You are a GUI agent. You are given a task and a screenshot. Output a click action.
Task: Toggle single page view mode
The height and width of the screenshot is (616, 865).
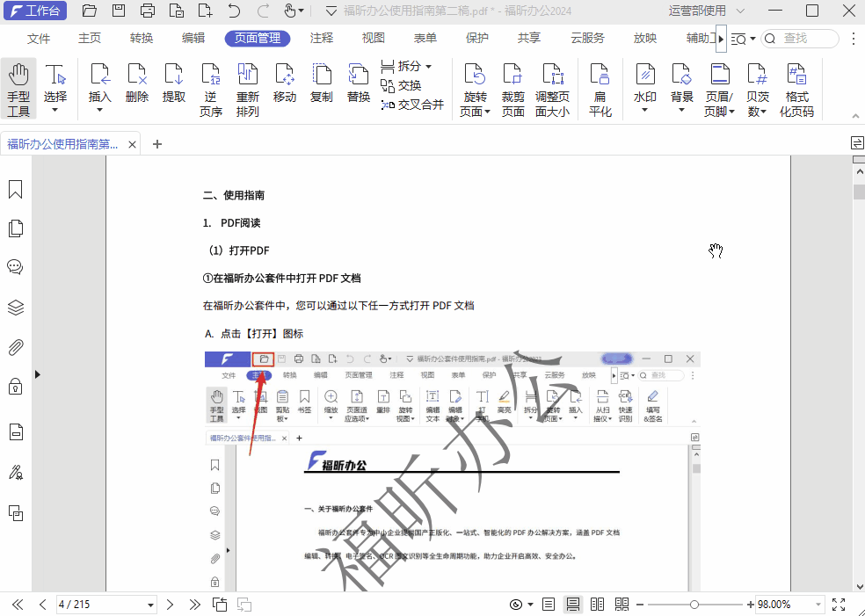point(548,604)
